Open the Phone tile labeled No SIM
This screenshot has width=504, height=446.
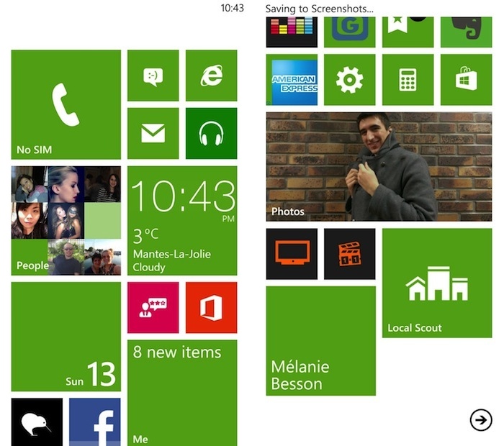66,104
